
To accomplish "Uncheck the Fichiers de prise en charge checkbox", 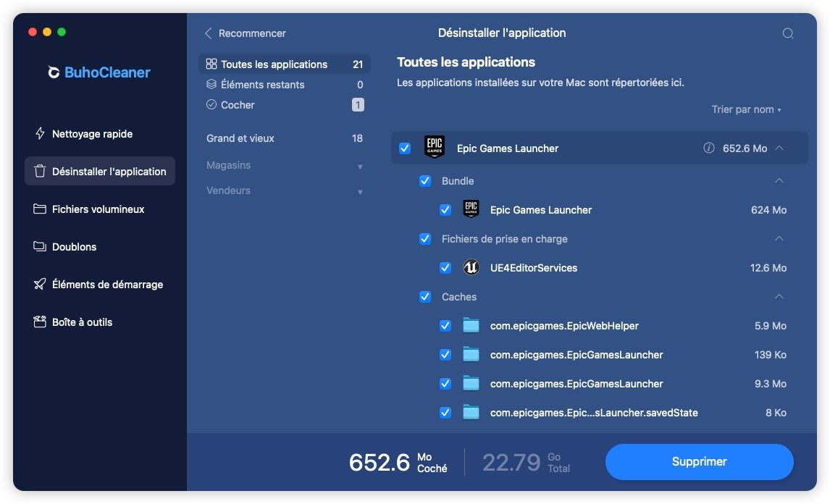I will 425,239.
